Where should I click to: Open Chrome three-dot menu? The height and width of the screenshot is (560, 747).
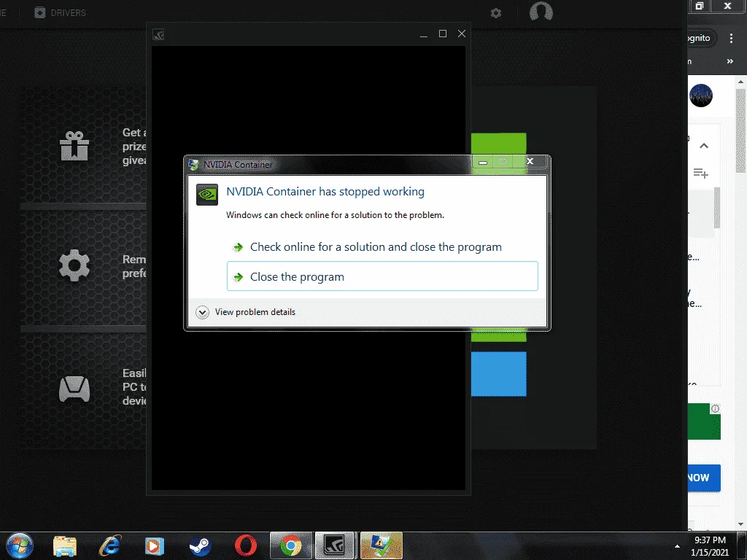pyautogui.click(x=731, y=38)
